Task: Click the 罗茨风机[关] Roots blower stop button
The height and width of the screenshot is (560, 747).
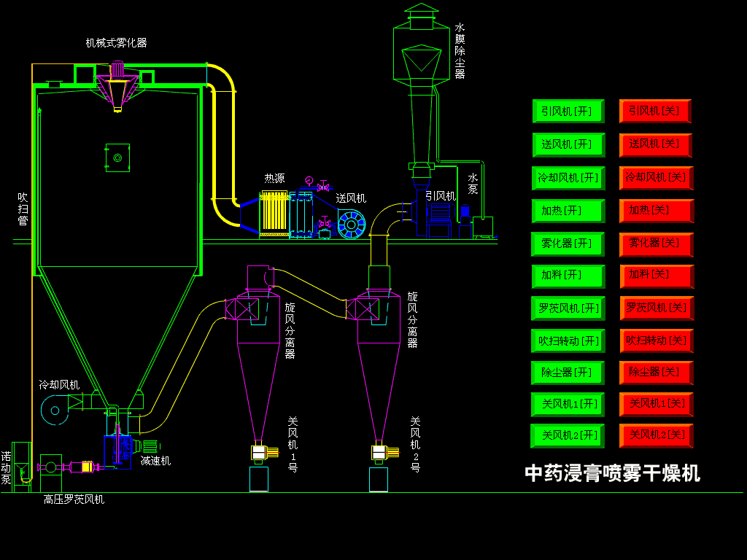Action: click(655, 308)
